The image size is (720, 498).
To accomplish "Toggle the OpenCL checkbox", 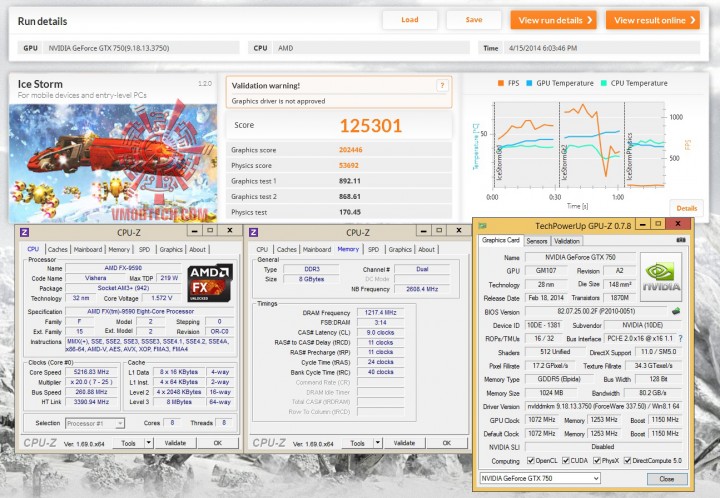I will tap(531, 460).
